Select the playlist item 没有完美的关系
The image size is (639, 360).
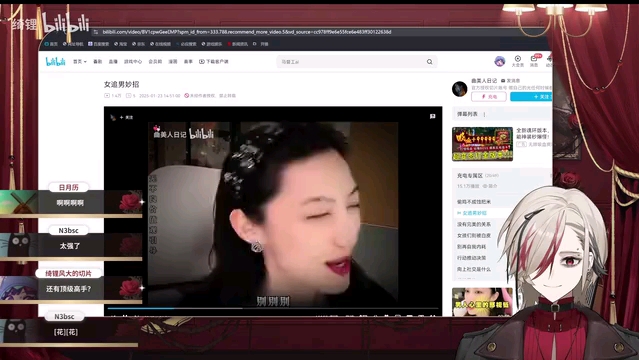[x=474, y=225]
